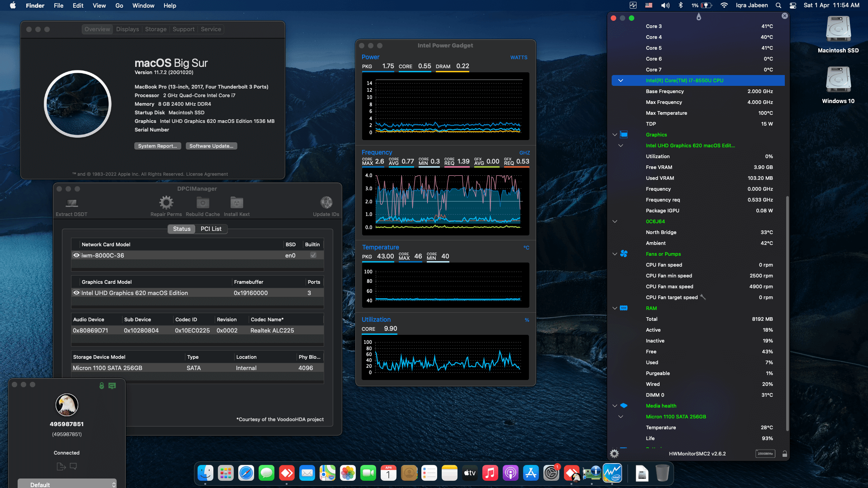Select the Extract DSDT tool in DPCIManager
The width and height of the screenshot is (868, 488).
pos(71,203)
